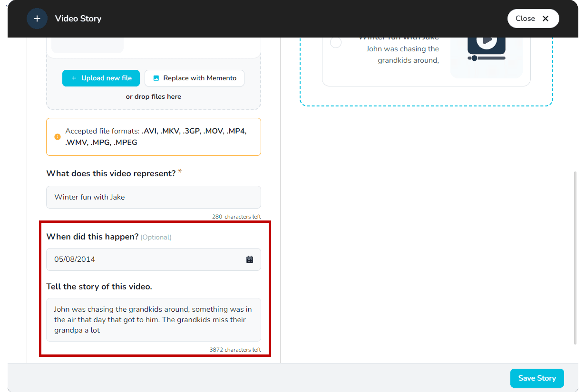
Task: Click the 'Video Story' header title
Action: (78, 19)
